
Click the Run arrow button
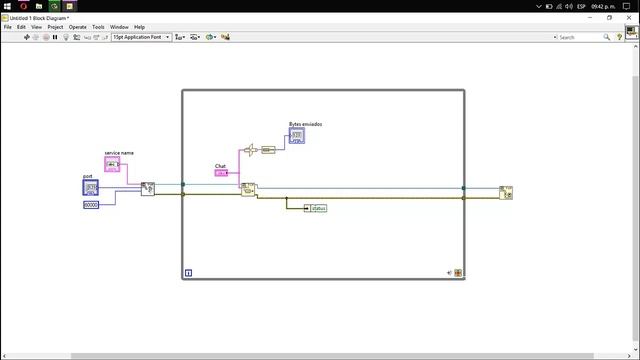coord(27,37)
